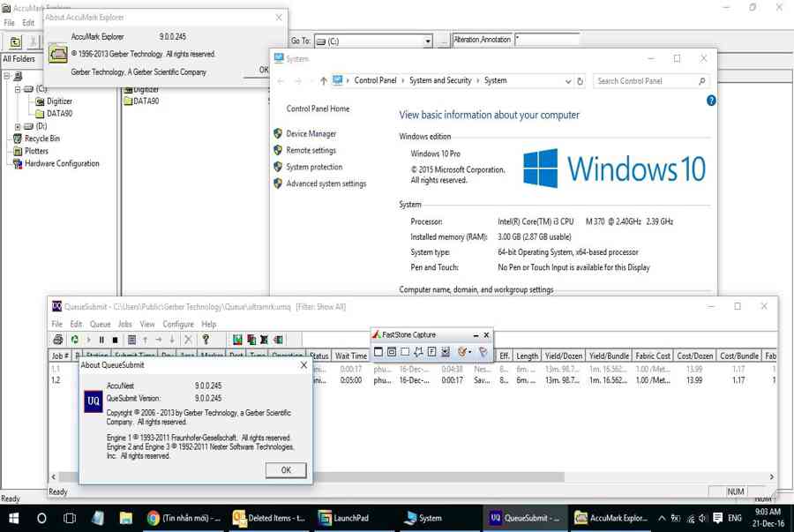Open Chrome from the taskbar
The image size is (794, 532).
(153, 518)
